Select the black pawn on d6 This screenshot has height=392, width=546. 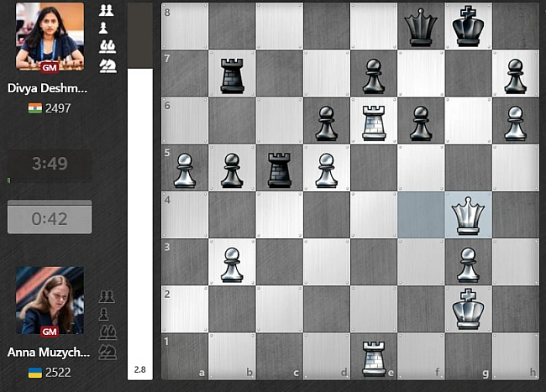[x=326, y=121]
